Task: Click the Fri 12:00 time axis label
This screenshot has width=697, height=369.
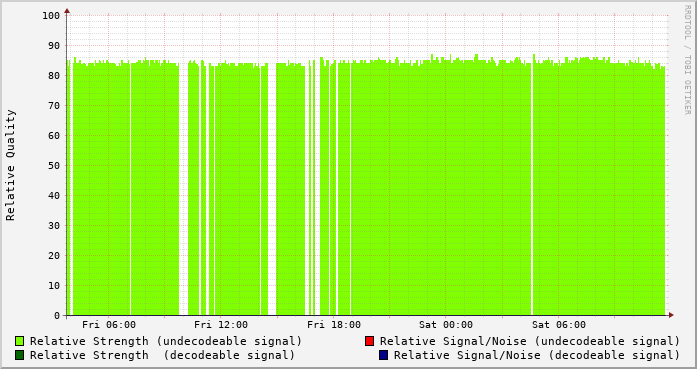Action: click(221, 325)
